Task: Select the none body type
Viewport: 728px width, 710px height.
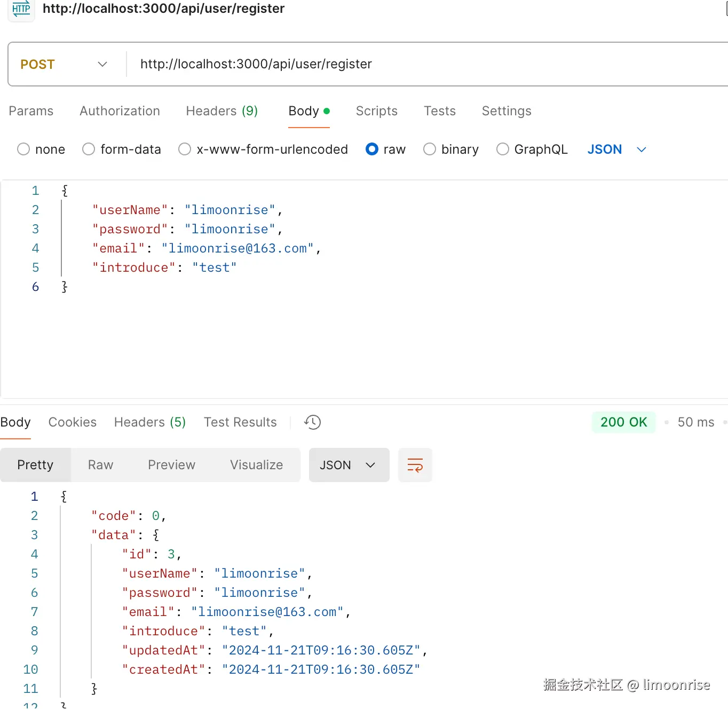Action: click(23, 149)
